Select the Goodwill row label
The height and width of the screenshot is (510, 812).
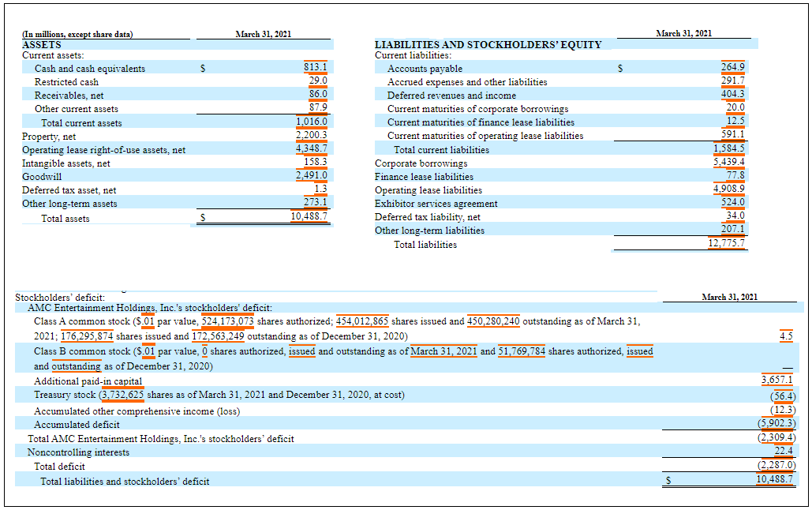click(x=41, y=177)
